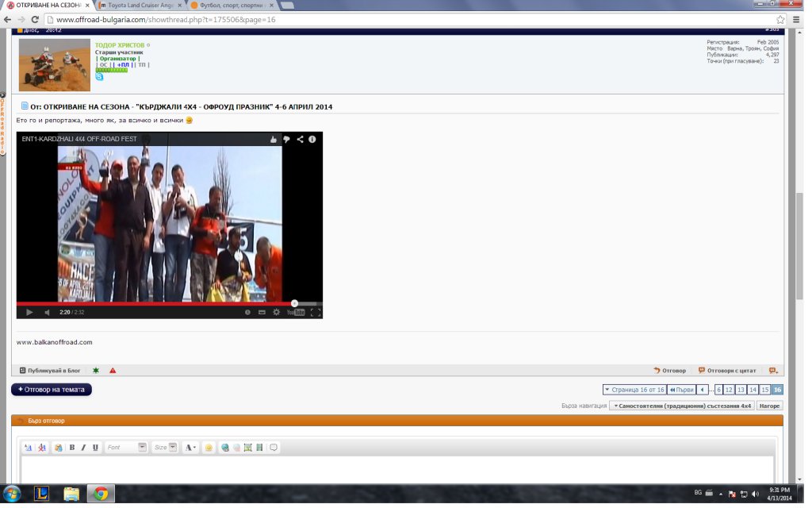Expand the Size dropdown in the editor
Image resolution: width=812 pixels, height=508 pixels.
point(165,448)
